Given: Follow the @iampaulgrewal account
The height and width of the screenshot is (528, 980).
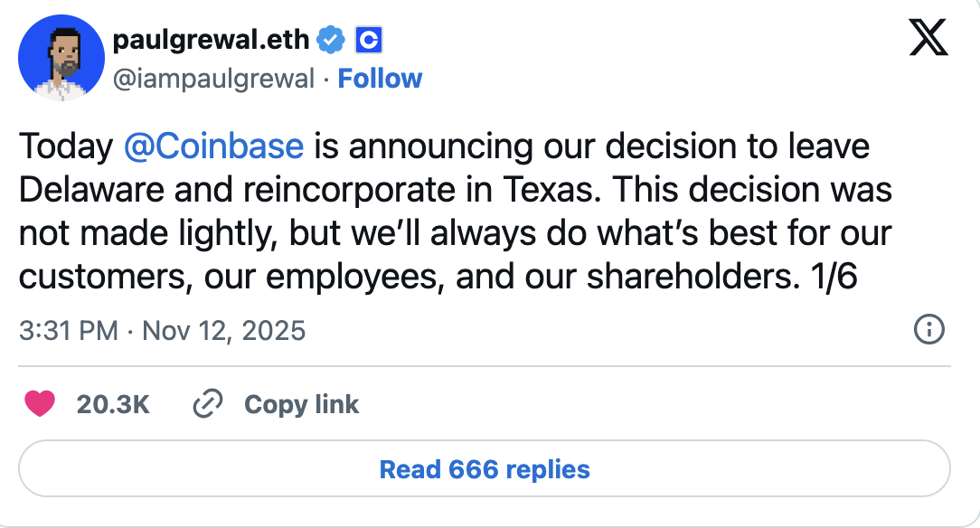Looking at the screenshot, I should coord(380,79).
